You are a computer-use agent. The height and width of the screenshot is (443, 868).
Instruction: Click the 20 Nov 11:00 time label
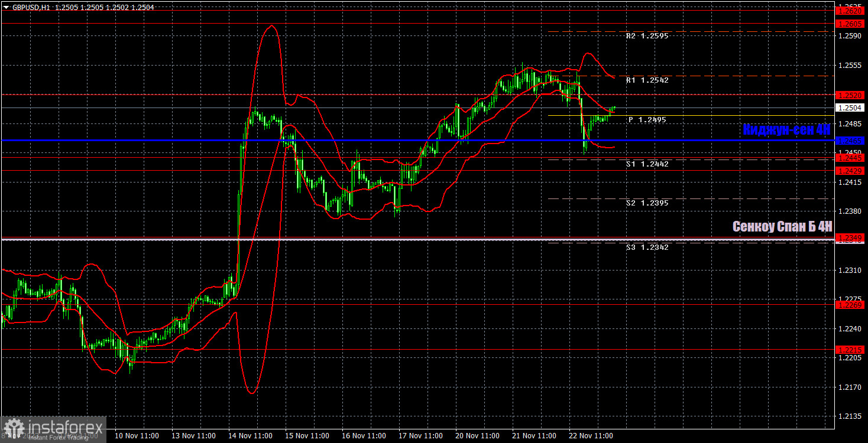pyautogui.click(x=477, y=436)
